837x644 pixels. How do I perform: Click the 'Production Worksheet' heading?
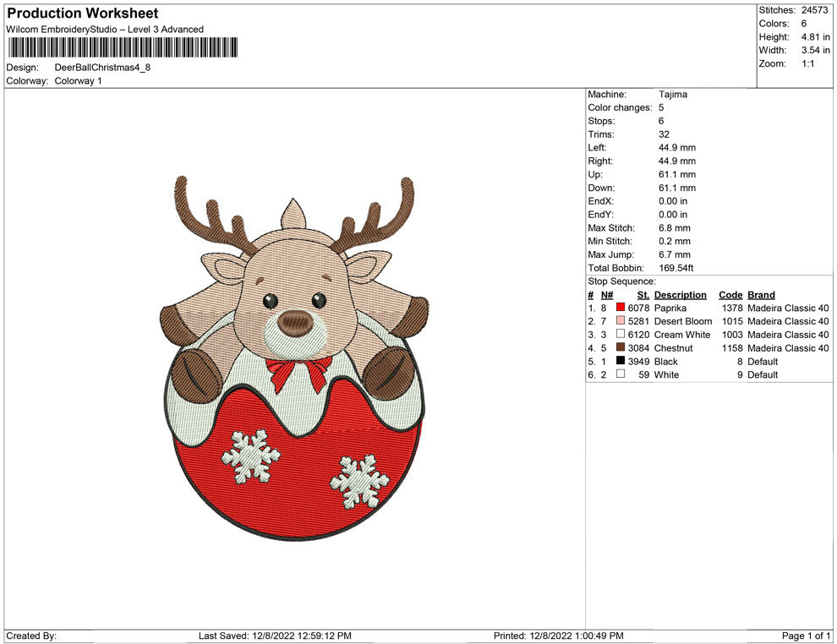[83, 14]
